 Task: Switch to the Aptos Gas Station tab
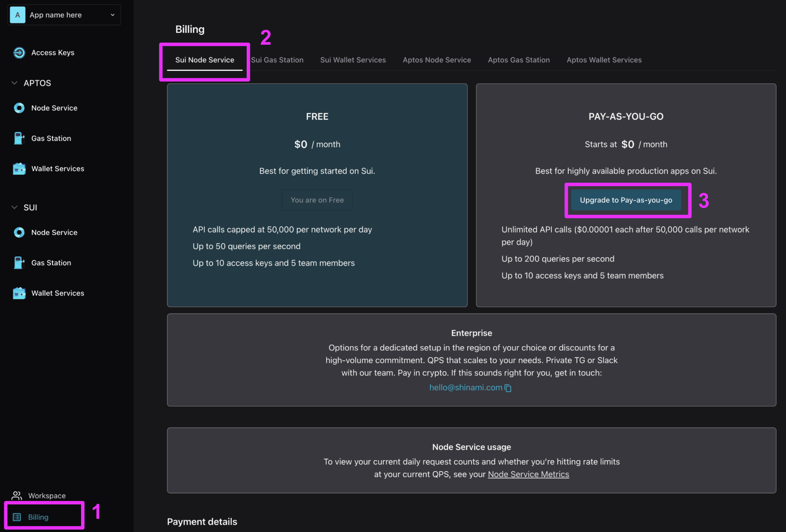[x=519, y=60]
